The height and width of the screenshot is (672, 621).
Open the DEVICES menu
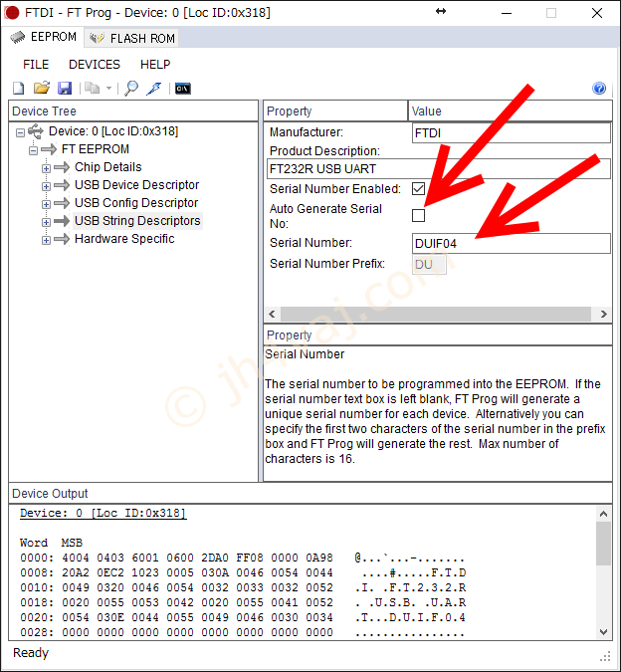(95, 65)
